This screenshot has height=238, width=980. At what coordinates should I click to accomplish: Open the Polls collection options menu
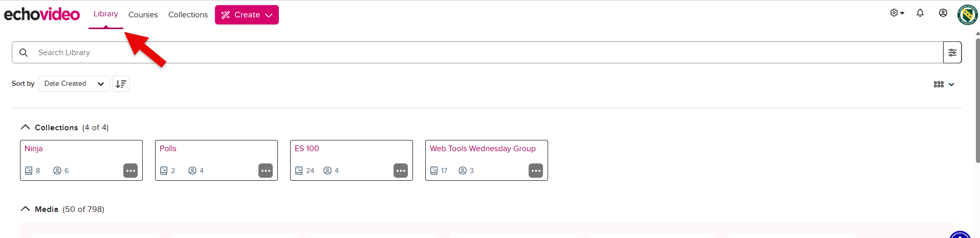(266, 171)
